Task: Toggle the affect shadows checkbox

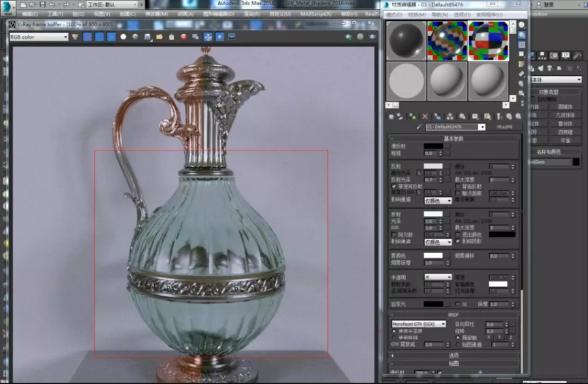Action: (457, 241)
